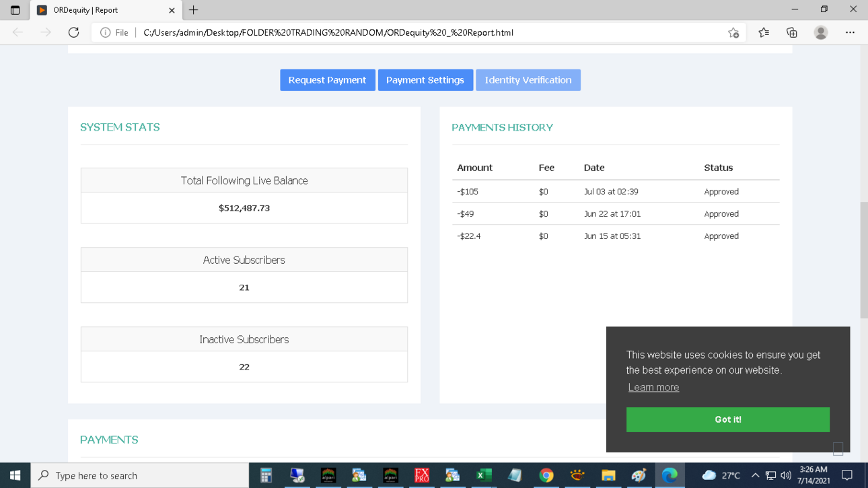
Task: Open the tab actions menu icon
Action: (15, 10)
